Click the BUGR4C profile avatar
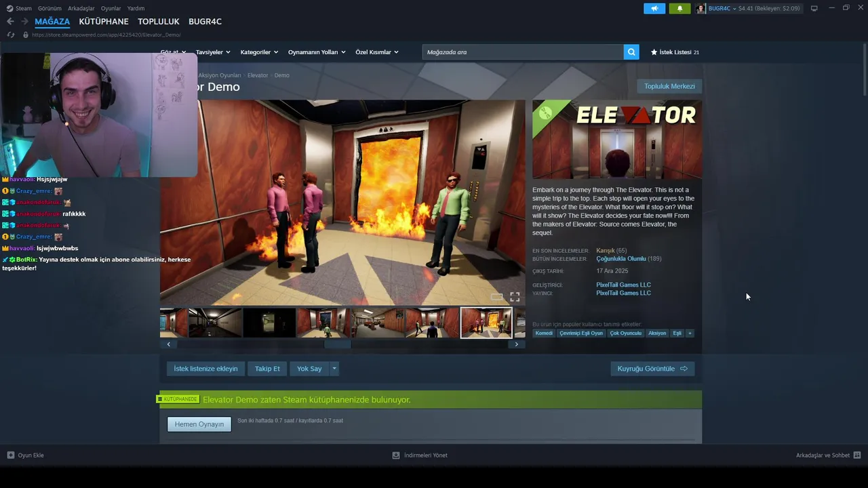 click(701, 8)
